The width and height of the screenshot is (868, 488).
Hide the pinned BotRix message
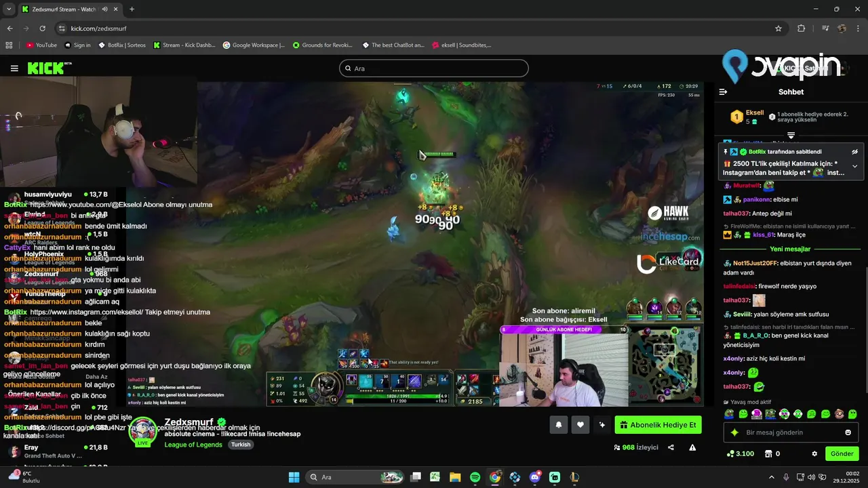tap(855, 152)
